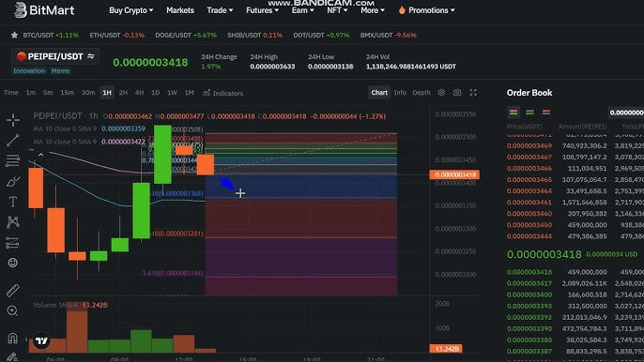Click the MA 10 indicator legend
Viewport: 644px width, 362px height.
click(89, 128)
